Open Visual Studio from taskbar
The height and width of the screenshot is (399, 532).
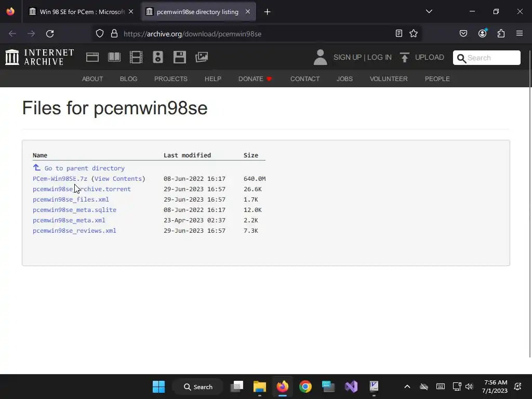coord(351,387)
